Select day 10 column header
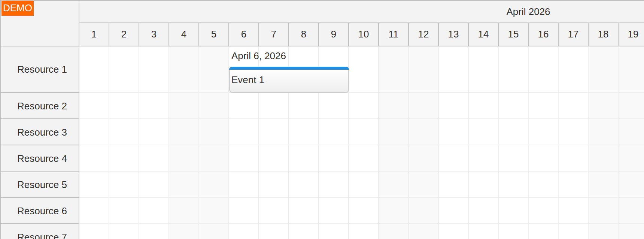Image resolution: width=644 pixels, height=239 pixels. point(363,34)
